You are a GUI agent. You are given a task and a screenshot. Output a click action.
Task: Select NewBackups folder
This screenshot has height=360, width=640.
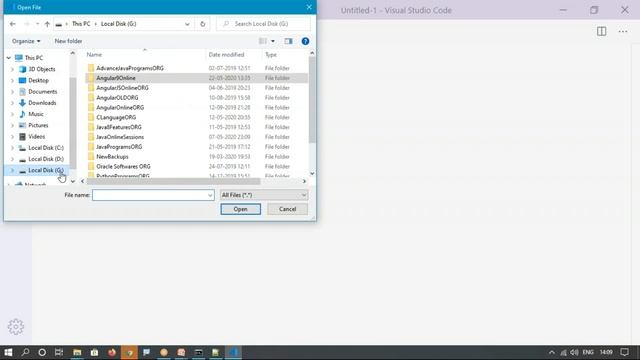coord(112,156)
